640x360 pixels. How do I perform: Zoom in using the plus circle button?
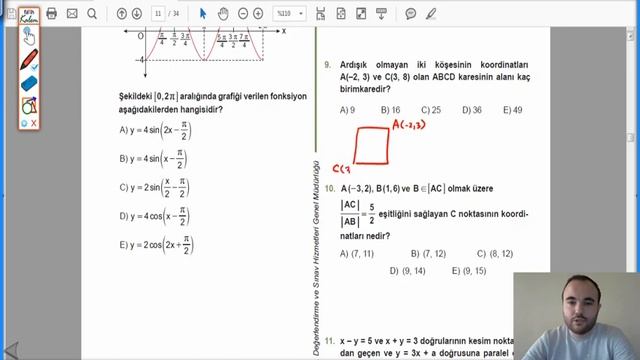point(258,13)
